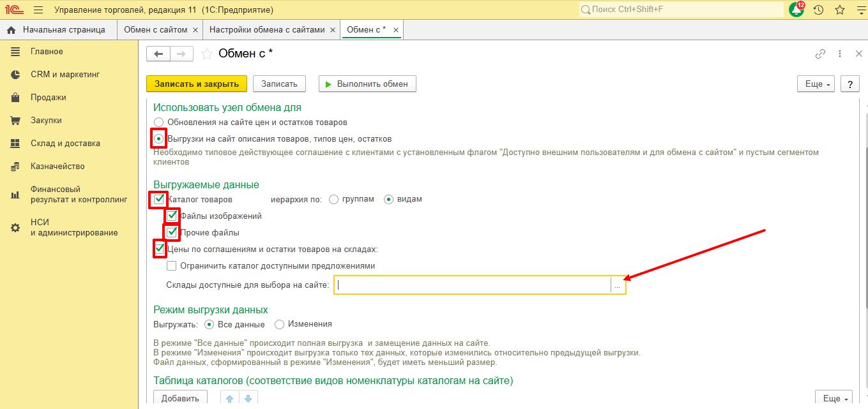
Task: Expand the catalog table Еще menu
Action: point(834,399)
